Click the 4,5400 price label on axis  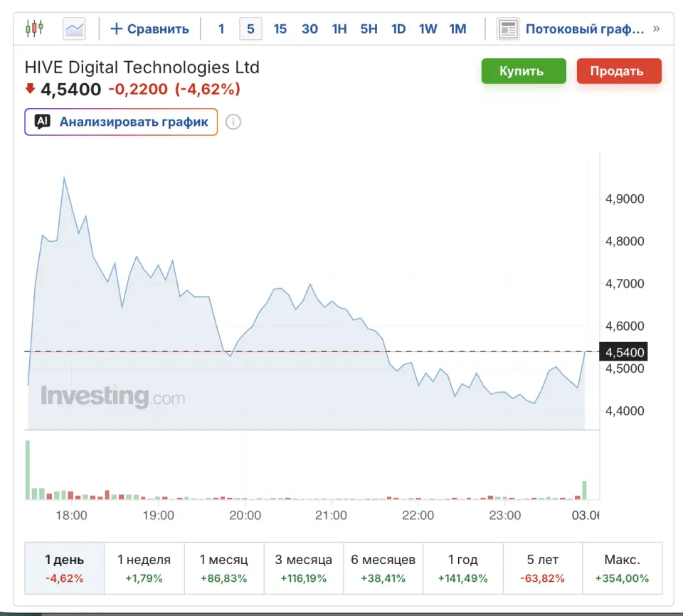coord(624,352)
